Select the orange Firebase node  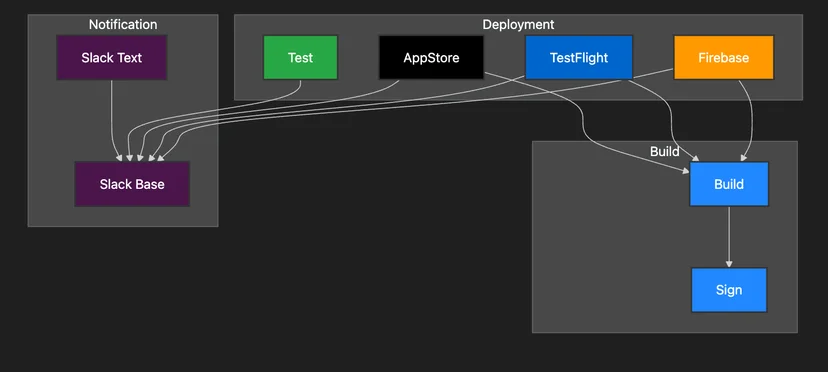[723, 58]
